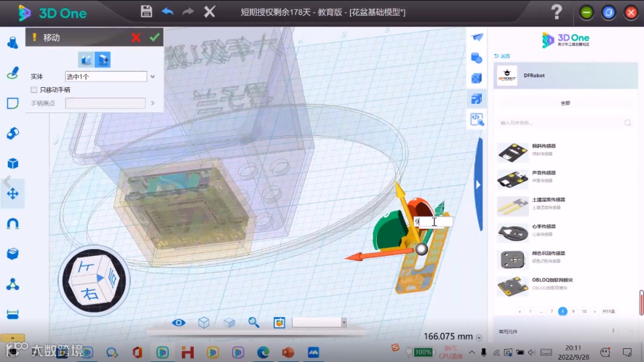
Task: Select the sketch drawing brush tool
Action: [13, 73]
